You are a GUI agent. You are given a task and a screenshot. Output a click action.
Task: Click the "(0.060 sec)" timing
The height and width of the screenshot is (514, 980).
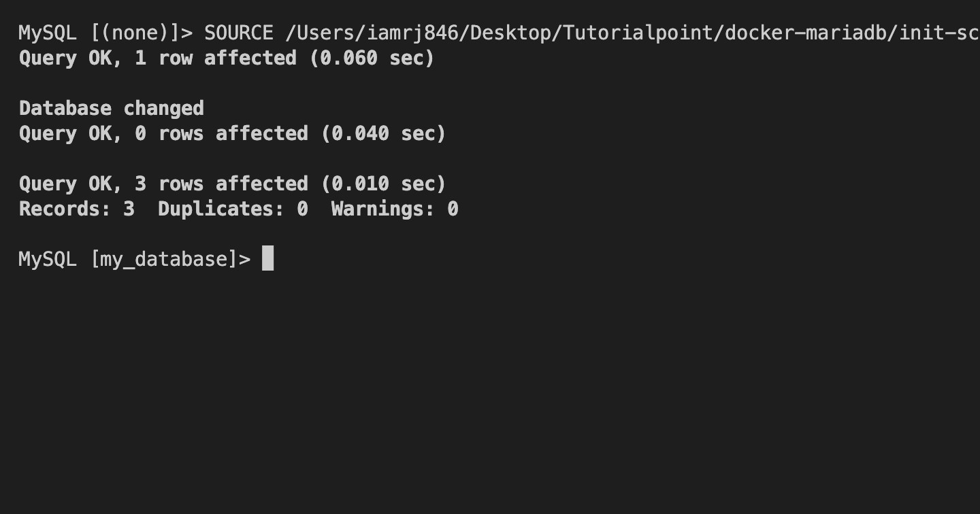372,58
